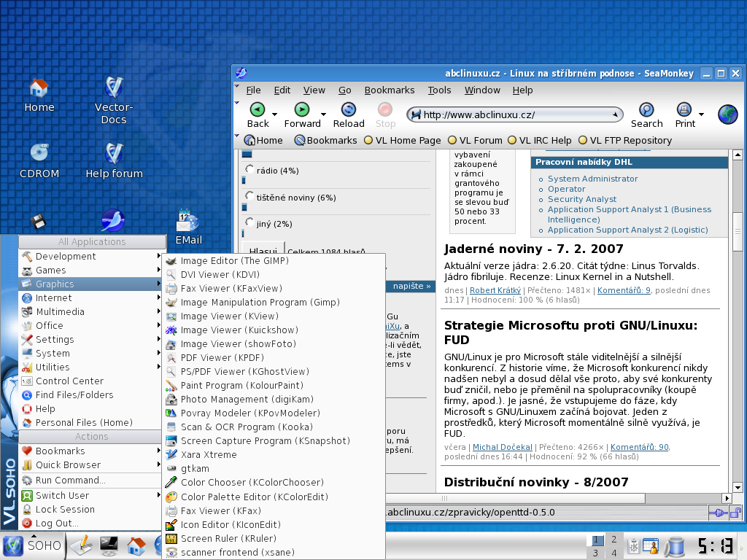Launch Image Viewer (Kuickshow)
Screen dimensions: 747x560
tap(274, 330)
